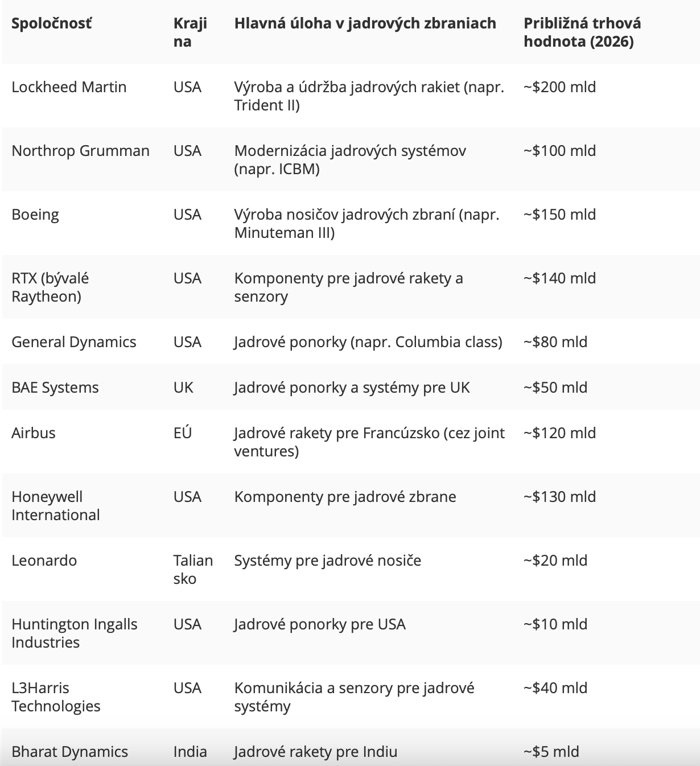Click the Airbus company name

coord(34,433)
